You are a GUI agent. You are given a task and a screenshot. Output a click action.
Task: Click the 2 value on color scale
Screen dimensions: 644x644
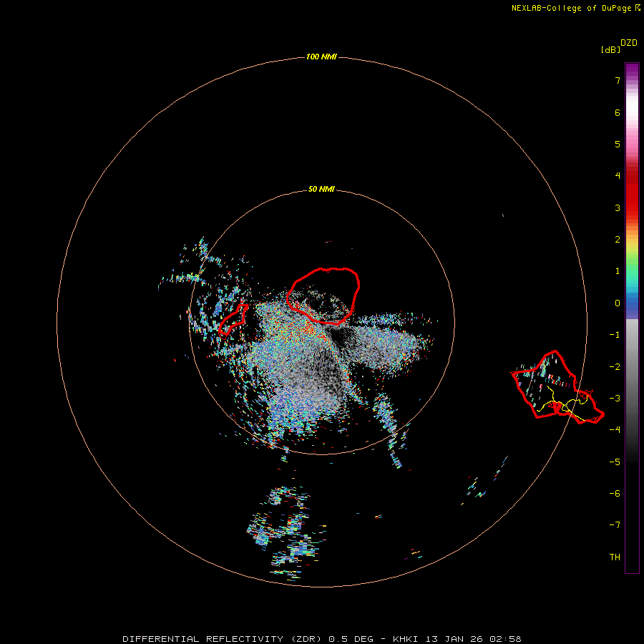pyautogui.click(x=618, y=240)
